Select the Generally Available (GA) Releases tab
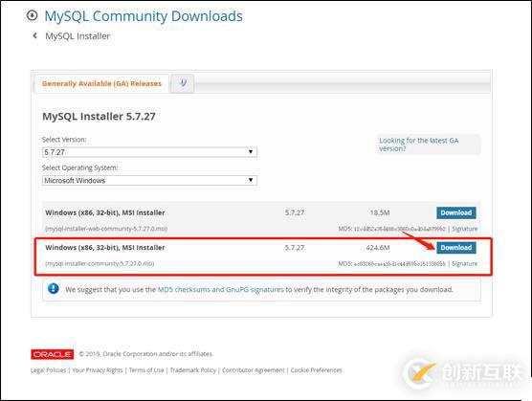Image resolution: width=532 pixels, height=401 pixels. 101,83
